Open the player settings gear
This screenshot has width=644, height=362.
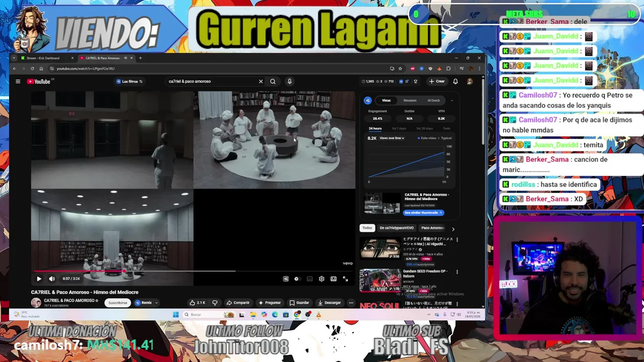pyautogui.click(x=321, y=279)
